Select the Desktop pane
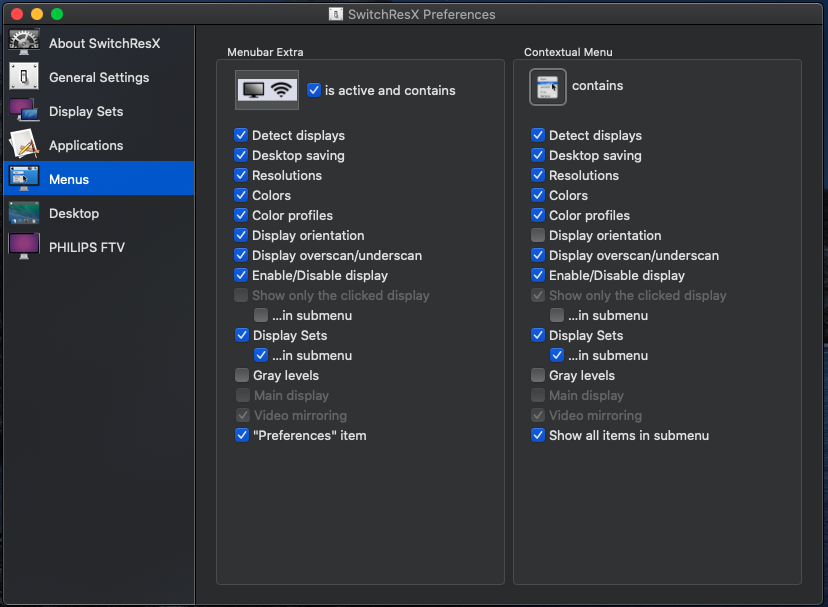This screenshot has height=607, width=828. [99, 213]
